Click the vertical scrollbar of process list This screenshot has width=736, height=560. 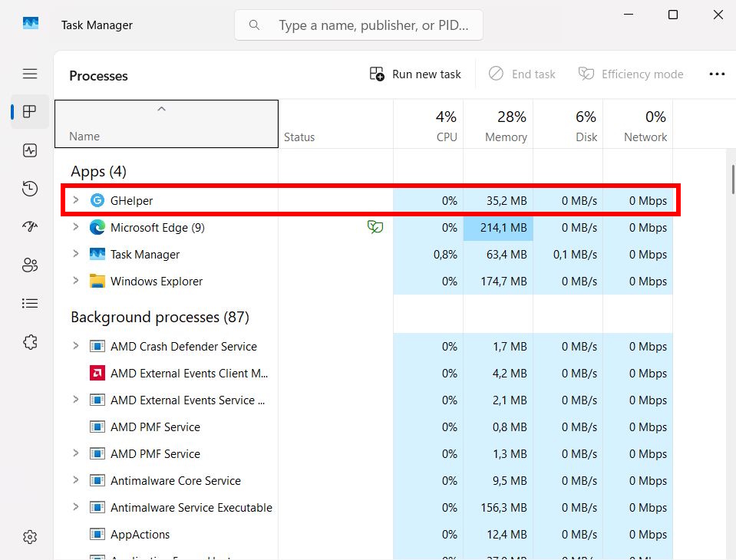tap(732, 180)
